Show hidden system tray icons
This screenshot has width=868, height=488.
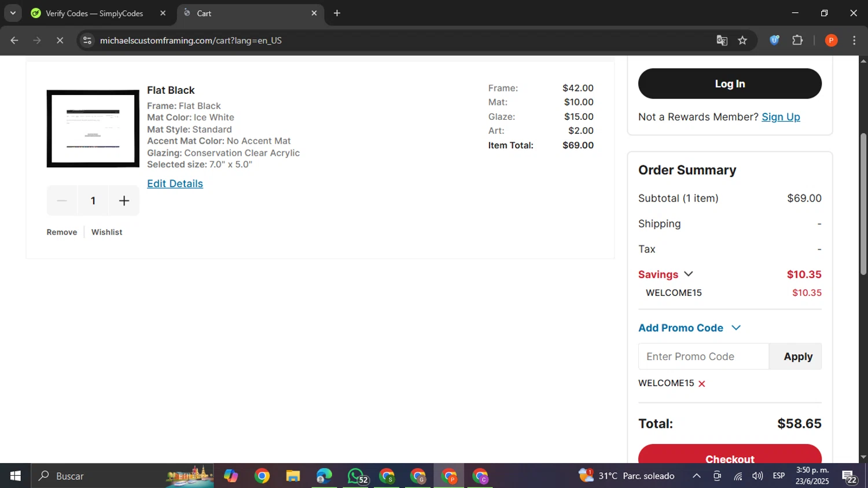[697, 476]
